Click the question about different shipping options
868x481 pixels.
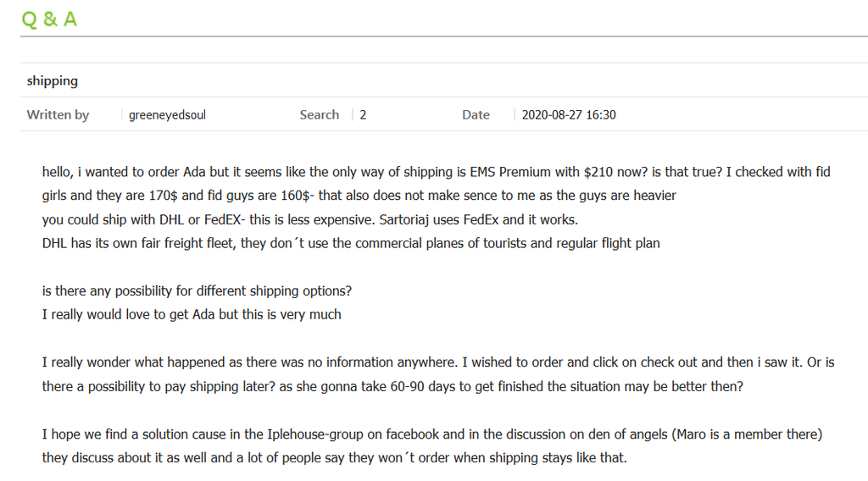197,290
